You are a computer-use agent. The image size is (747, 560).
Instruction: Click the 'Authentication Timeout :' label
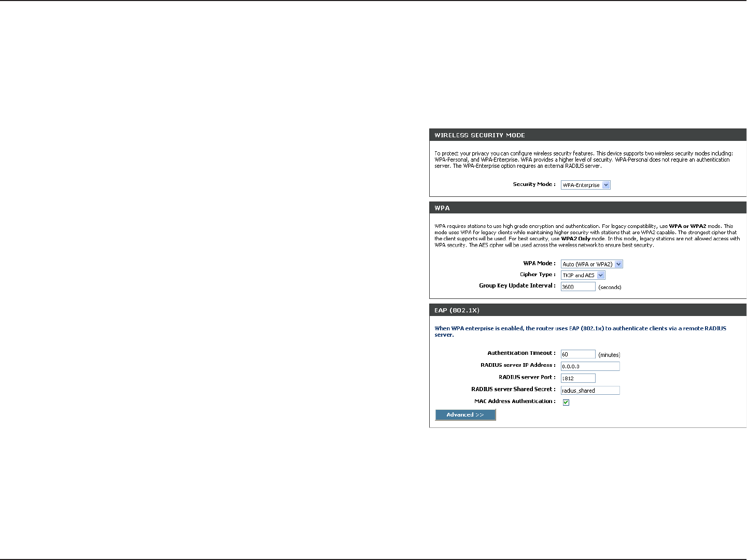coord(522,353)
